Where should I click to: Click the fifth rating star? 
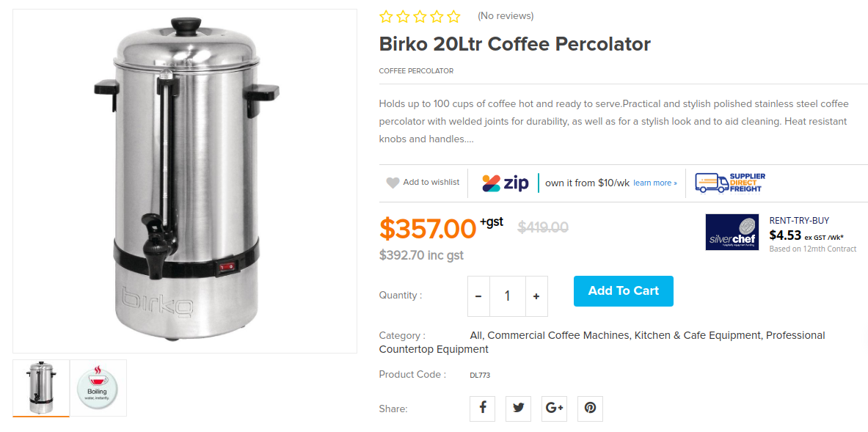pyautogui.click(x=453, y=15)
